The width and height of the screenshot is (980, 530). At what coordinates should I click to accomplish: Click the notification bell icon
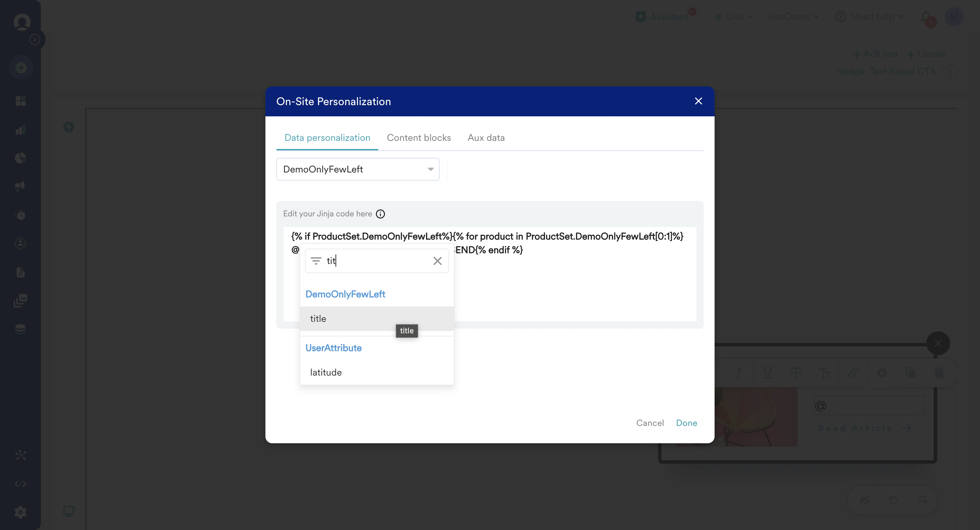pos(926,17)
